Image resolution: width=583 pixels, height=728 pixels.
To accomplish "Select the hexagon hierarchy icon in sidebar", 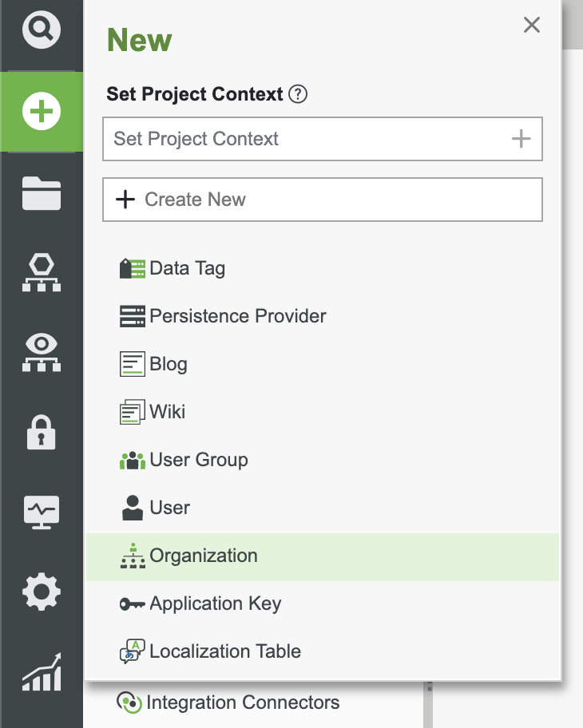I will 41,273.
